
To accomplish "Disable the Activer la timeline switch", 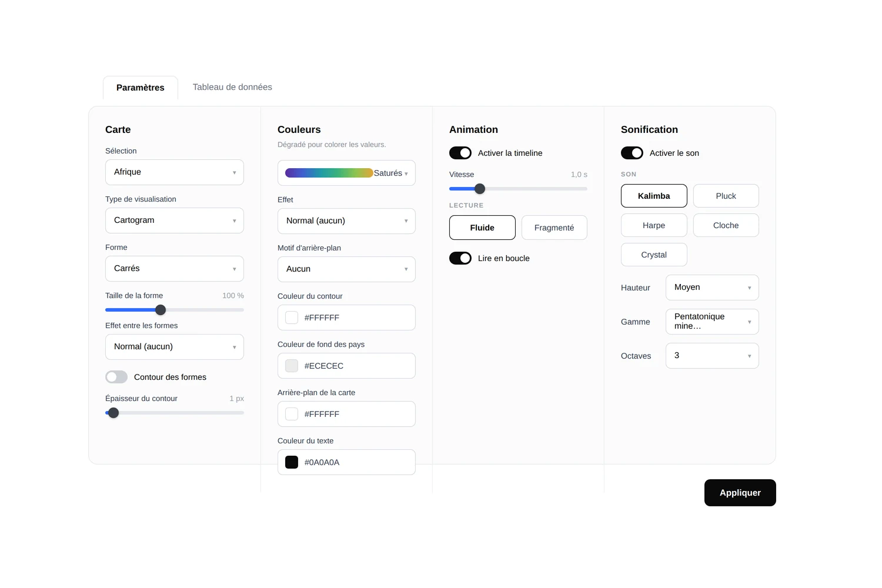I will pos(460,153).
